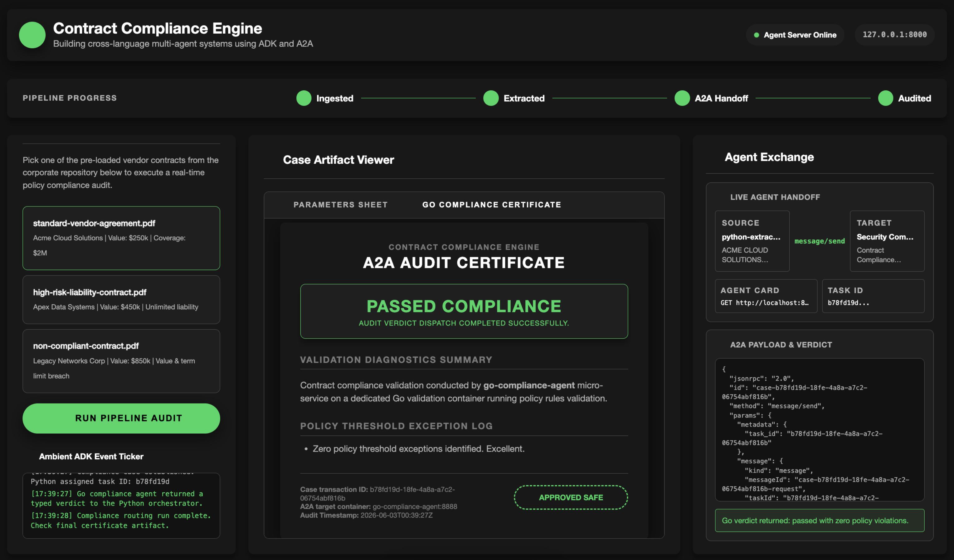954x560 pixels.
Task: Select the non-compliant-contract.pdf contract
Action: [x=121, y=361]
